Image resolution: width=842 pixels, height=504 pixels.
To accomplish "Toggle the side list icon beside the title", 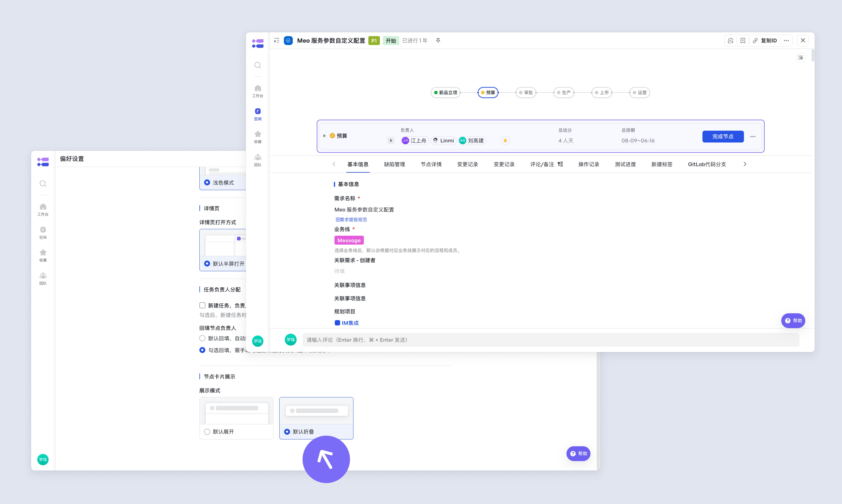I will [277, 40].
